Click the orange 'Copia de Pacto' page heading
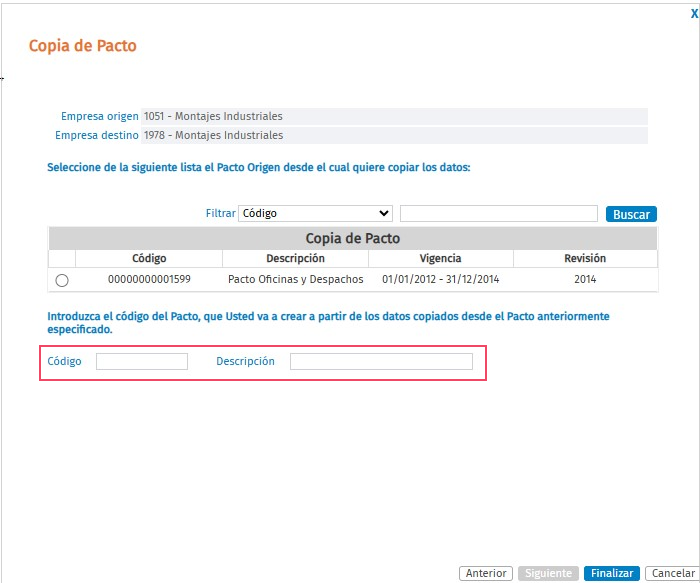This screenshot has width=700, height=583. 83,46
